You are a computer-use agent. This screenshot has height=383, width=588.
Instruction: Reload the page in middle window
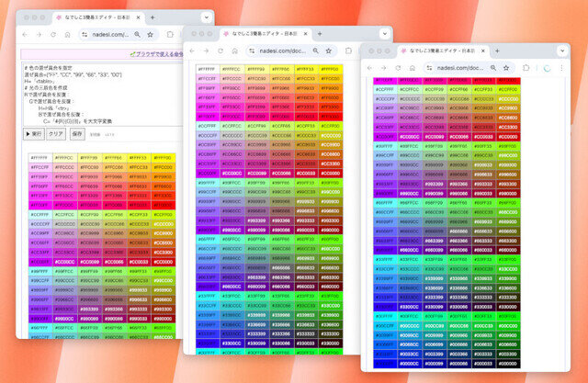tap(220, 51)
